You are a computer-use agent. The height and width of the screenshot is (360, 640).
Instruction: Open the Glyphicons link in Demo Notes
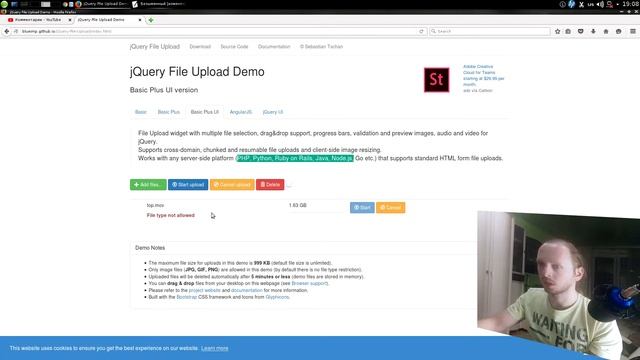point(277,297)
